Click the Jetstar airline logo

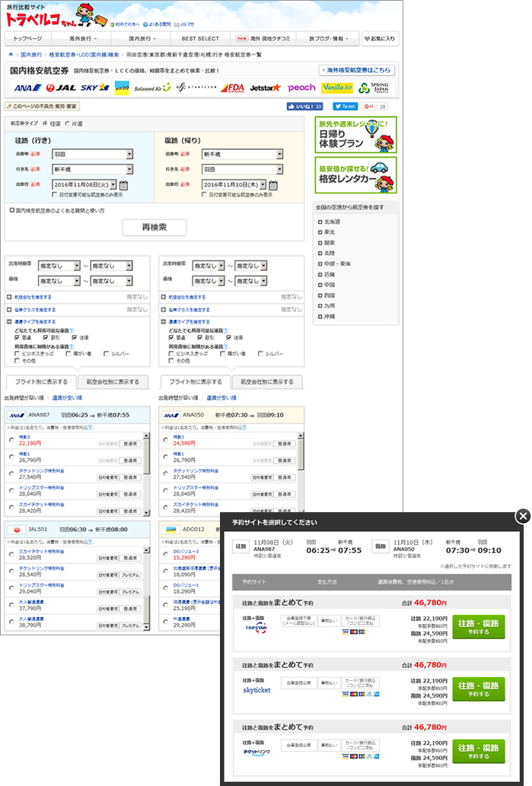pos(265,88)
